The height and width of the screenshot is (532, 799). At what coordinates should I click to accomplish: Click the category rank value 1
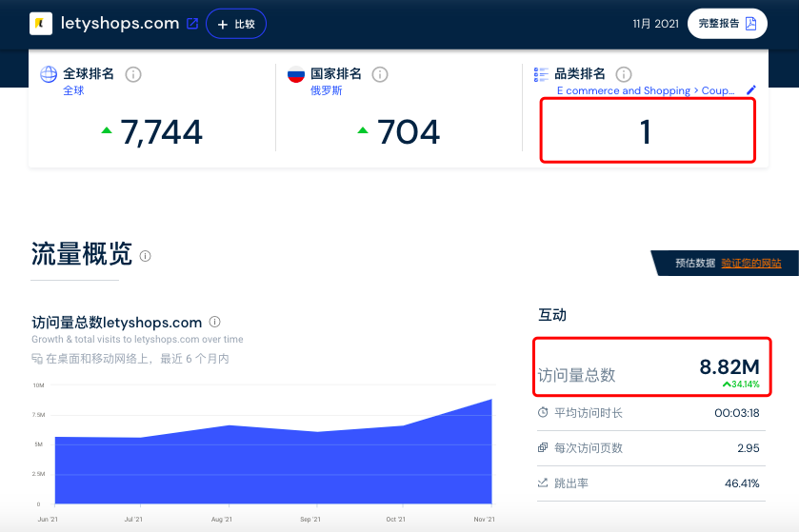645,132
